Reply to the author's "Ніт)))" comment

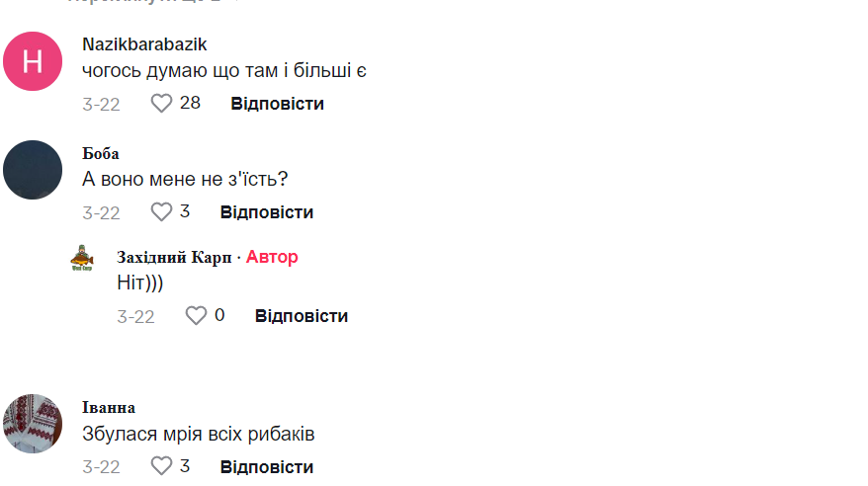pos(301,315)
